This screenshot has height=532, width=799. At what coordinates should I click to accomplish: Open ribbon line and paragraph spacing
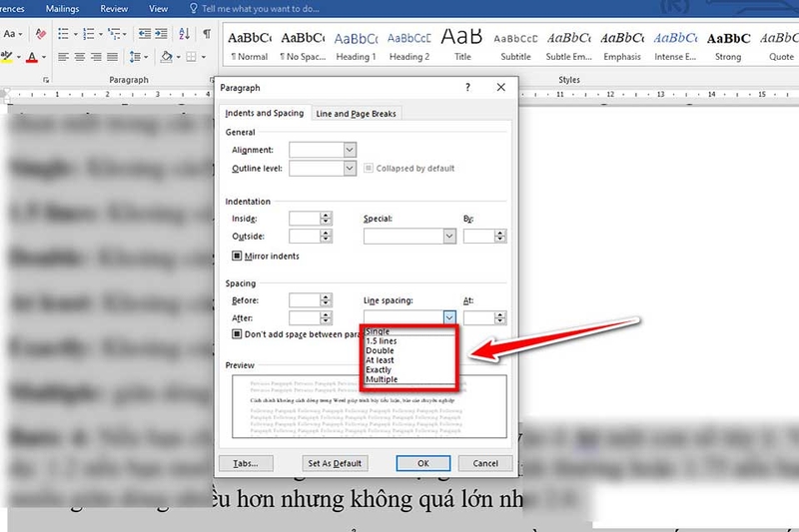135,57
